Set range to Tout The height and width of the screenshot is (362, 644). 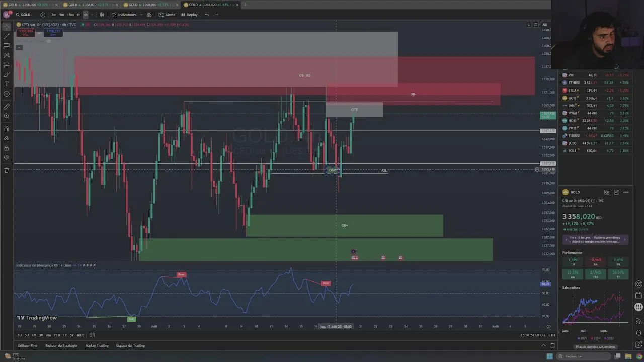pyautogui.click(x=80, y=335)
